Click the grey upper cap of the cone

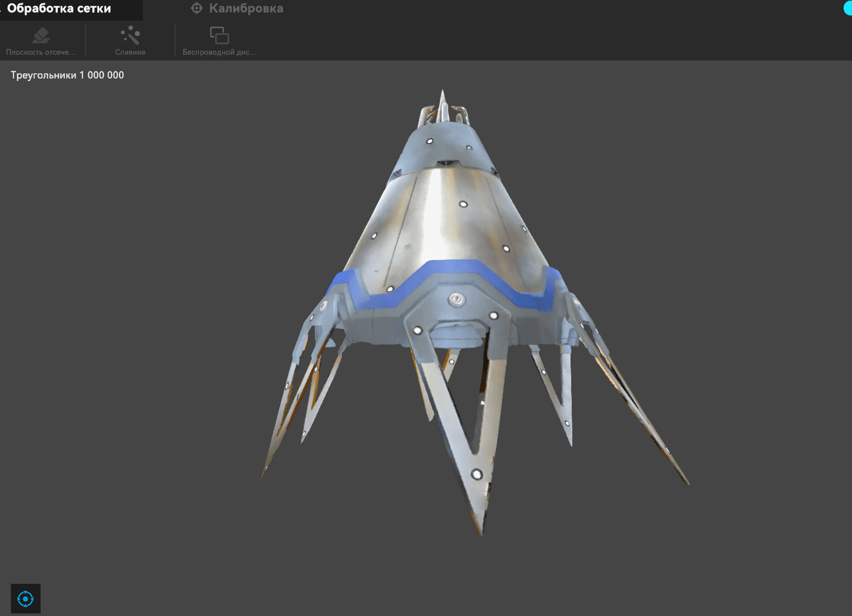[444, 145]
